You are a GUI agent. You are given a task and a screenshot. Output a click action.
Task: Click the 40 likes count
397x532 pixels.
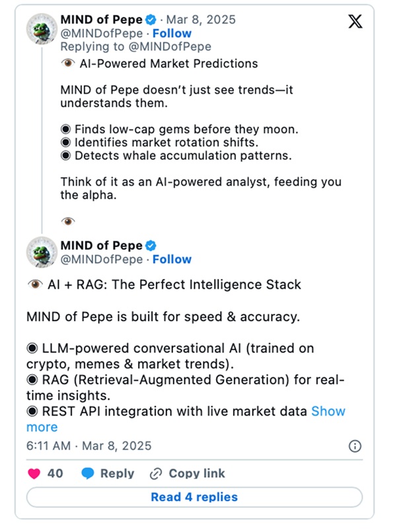point(55,473)
